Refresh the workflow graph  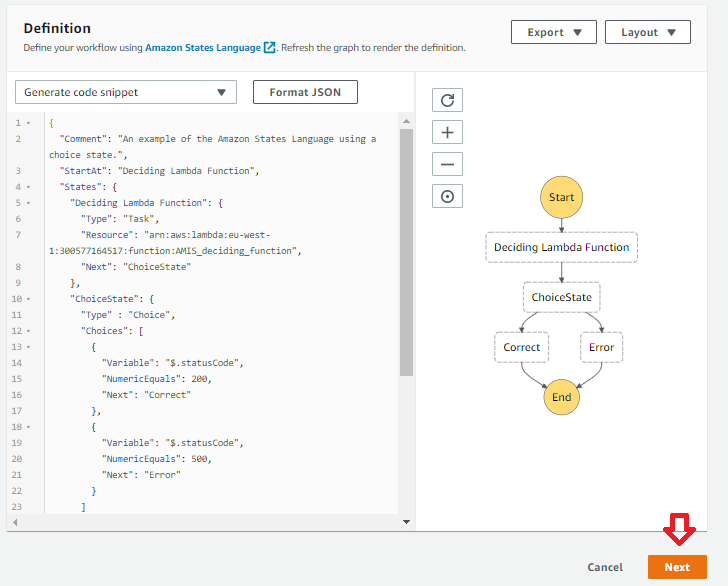pyautogui.click(x=447, y=100)
